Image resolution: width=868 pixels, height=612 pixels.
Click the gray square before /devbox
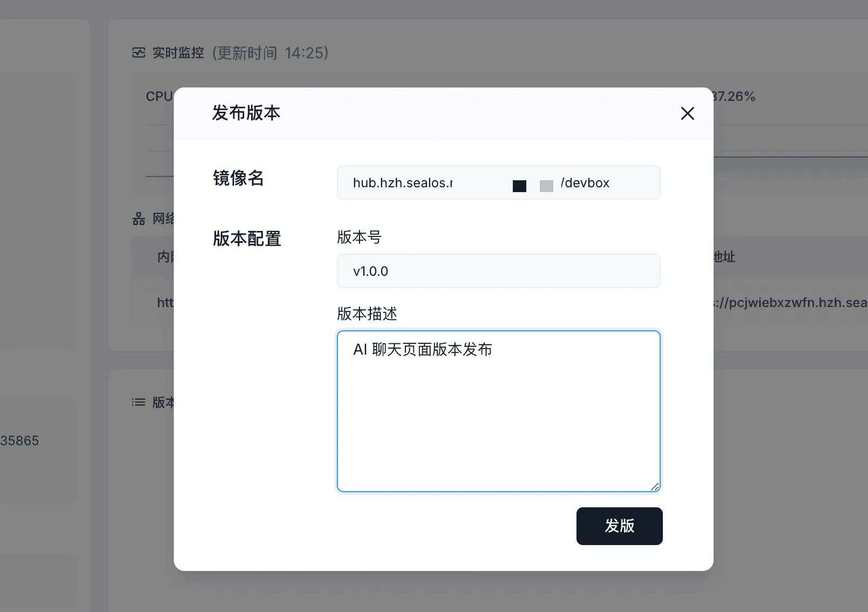[546, 186]
